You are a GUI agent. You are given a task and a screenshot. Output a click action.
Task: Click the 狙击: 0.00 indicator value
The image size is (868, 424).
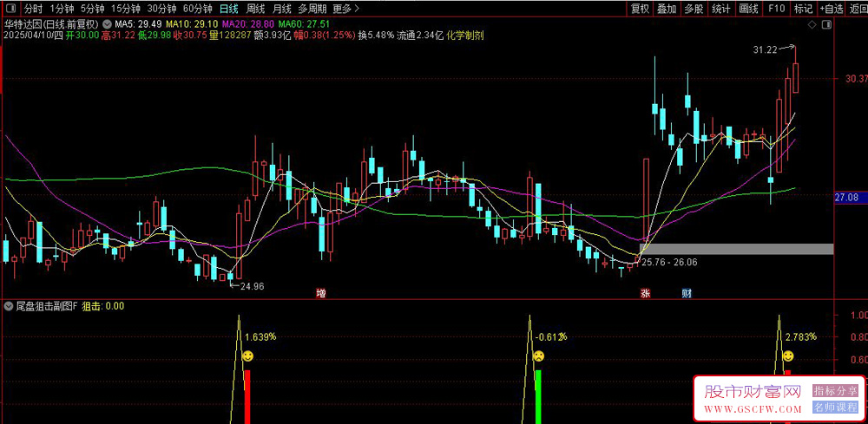(x=103, y=305)
